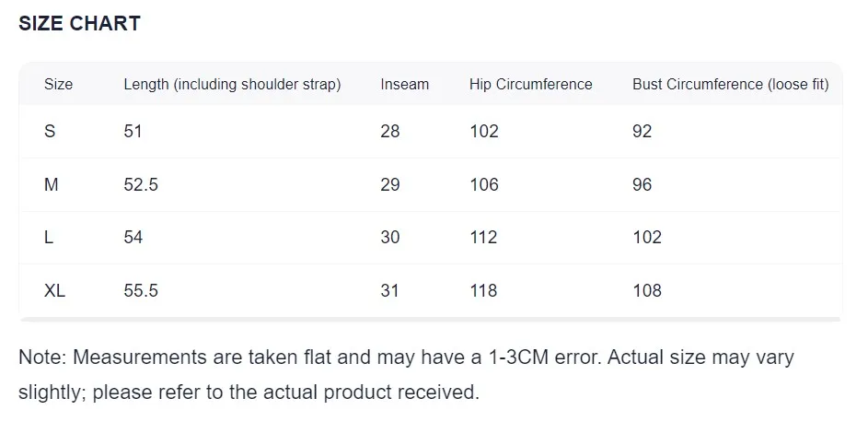This screenshot has width=868, height=422.
Task: Click the length value 52.5
Action: 141,185
